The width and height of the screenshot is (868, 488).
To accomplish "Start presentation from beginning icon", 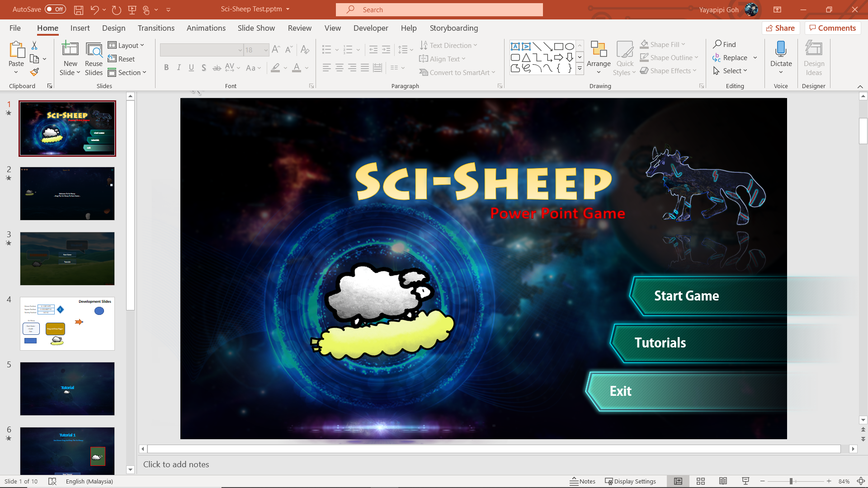I will point(132,9).
